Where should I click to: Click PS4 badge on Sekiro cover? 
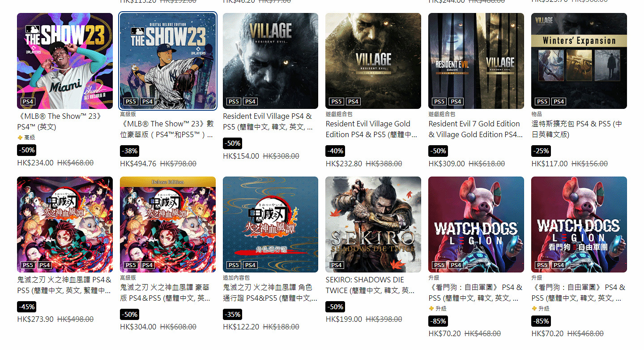[337, 265]
